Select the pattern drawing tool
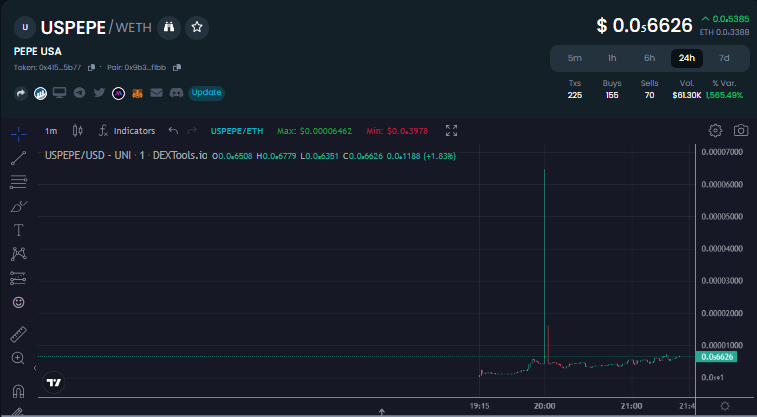Screen dimensions: 757x417 tap(18, 254)
